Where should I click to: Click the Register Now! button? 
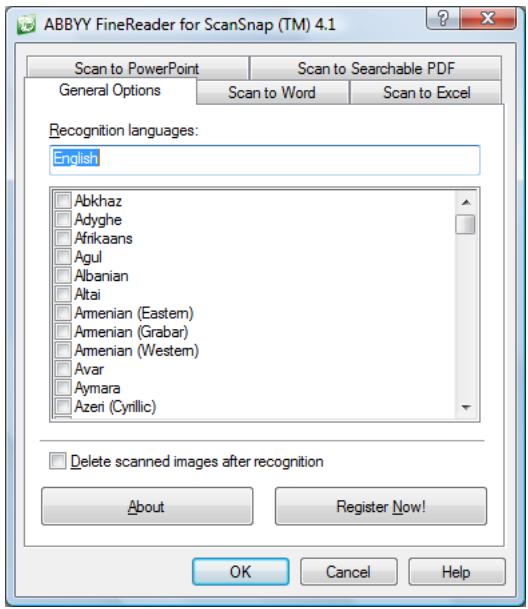coord(381,506)
